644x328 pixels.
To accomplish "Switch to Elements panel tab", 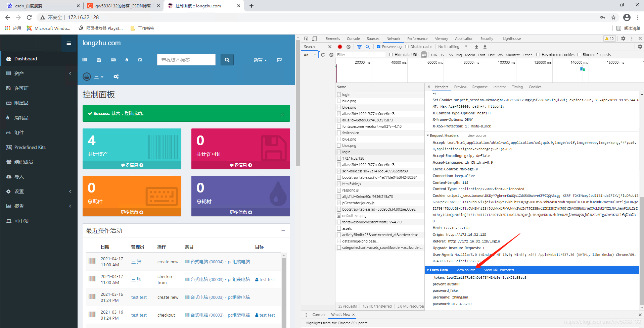I will (x=332, y=39).
